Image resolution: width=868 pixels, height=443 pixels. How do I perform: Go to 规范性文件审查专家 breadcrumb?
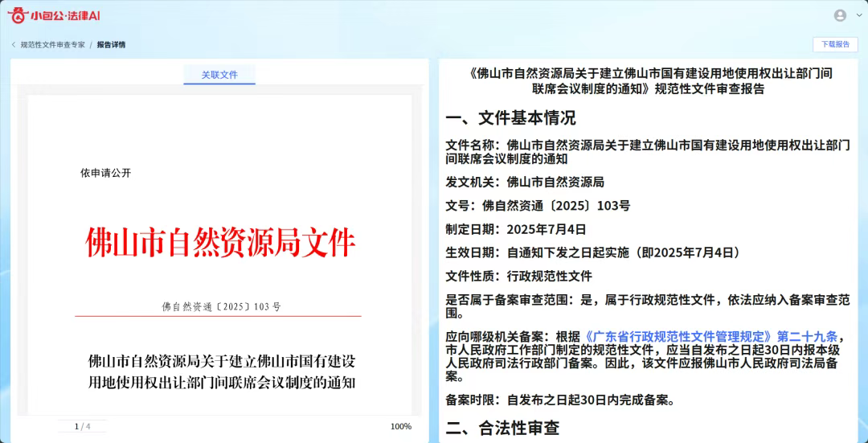52,45
